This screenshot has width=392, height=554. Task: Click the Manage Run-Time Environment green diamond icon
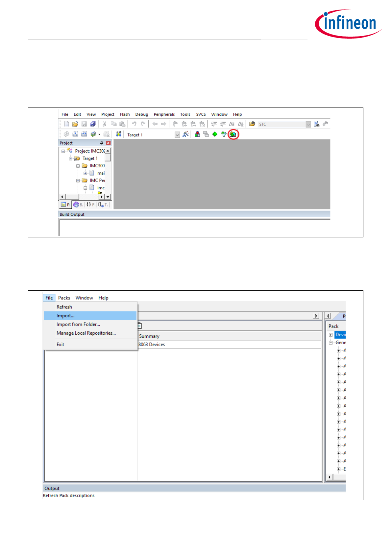click(x=215, y=134)
